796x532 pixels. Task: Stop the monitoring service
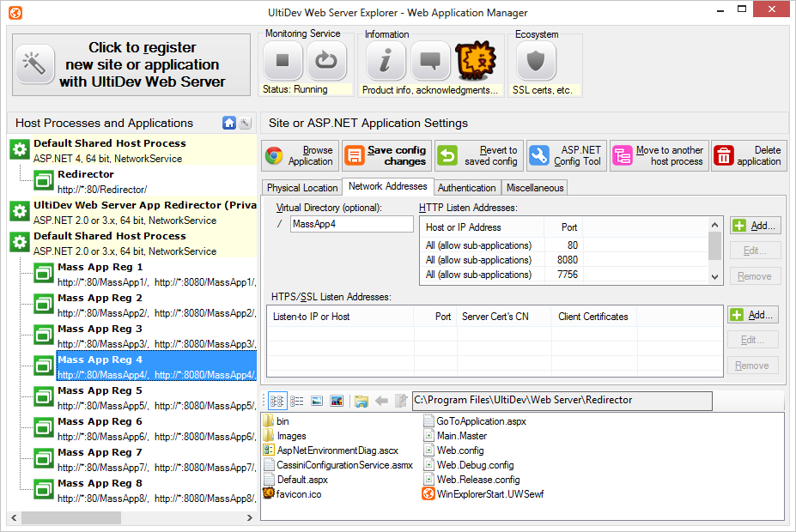click(283, 61)
